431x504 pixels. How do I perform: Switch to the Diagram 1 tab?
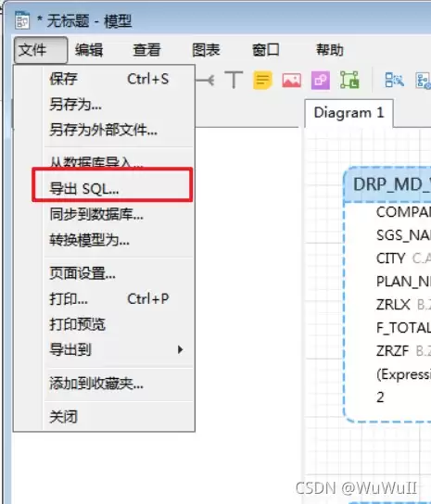pyautogui.click(x=349, y=113)
